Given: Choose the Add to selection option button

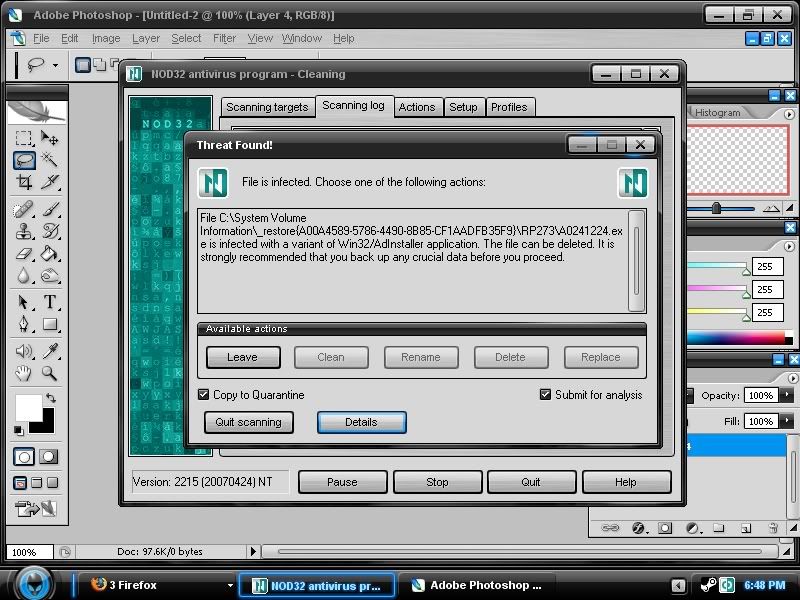Looking at the screenshot, I should (x=99, y=65).
